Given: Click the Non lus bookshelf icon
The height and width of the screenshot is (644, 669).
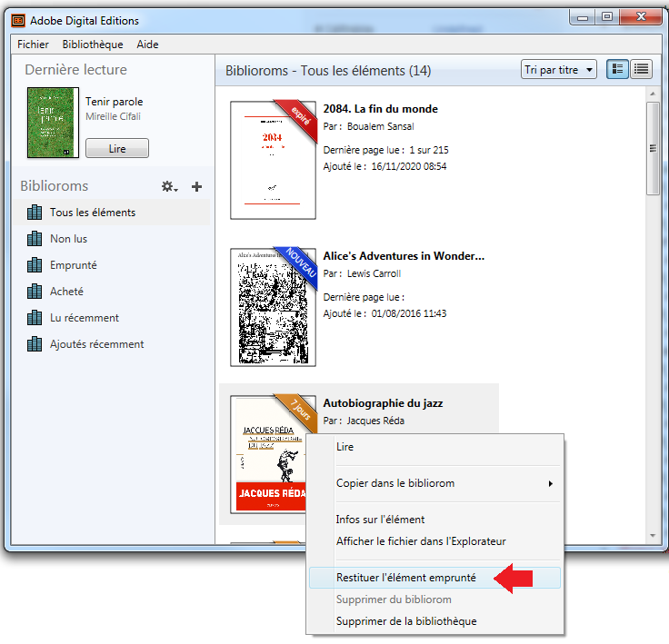Looking at the screenshot, I should 35,239.
